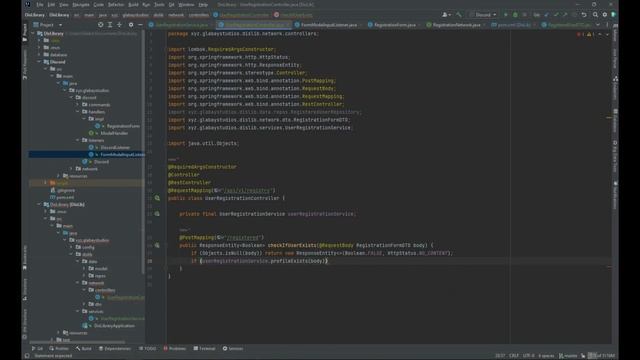Screen dimensions: 640x360
Task: Open the File menu
Action: tap(40, 4)
